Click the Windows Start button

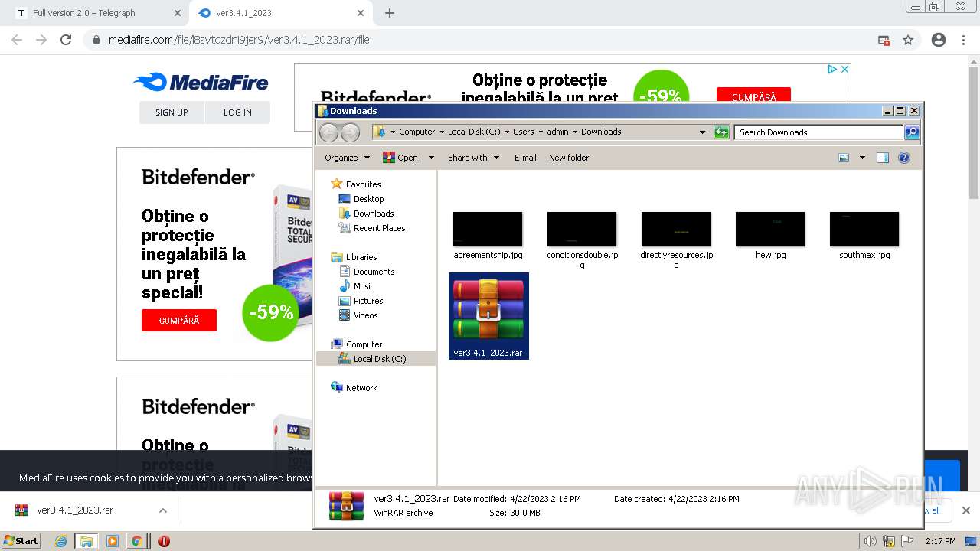coord(21,541)
